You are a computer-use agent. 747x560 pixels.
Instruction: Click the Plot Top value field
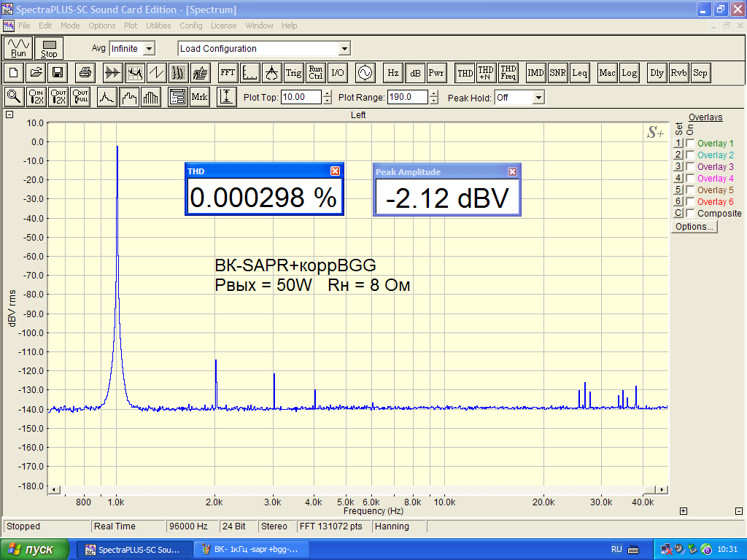click(x=301, y=97)
